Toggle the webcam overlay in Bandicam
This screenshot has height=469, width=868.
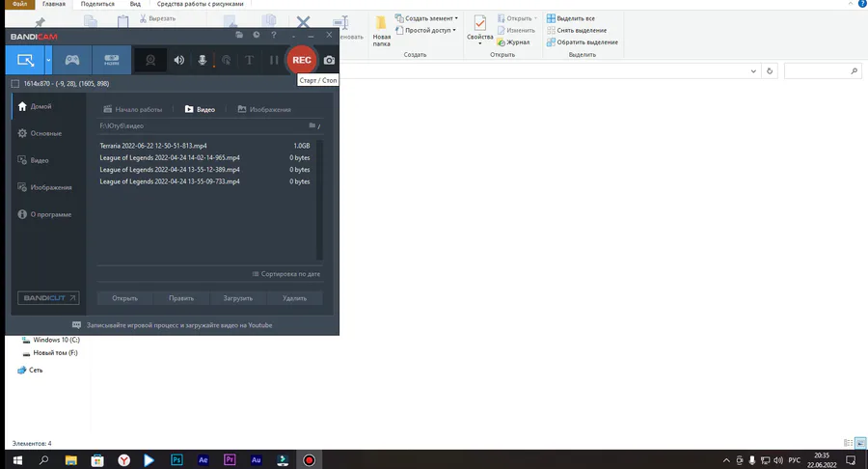tap(150, 60)
